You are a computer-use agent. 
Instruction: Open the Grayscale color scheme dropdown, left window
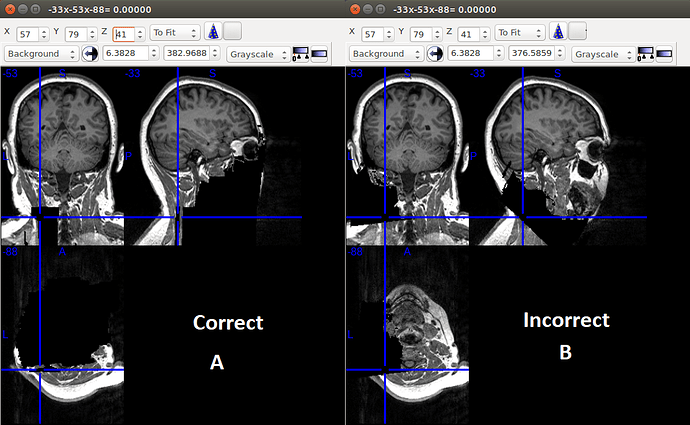click(x=258, y=54)
